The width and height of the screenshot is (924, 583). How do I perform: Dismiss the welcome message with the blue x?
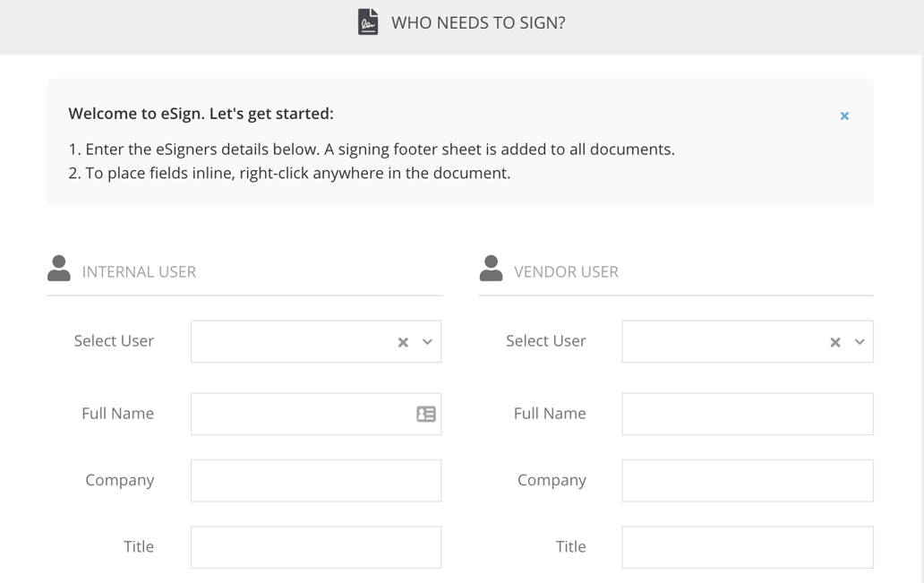click(843, 116)
